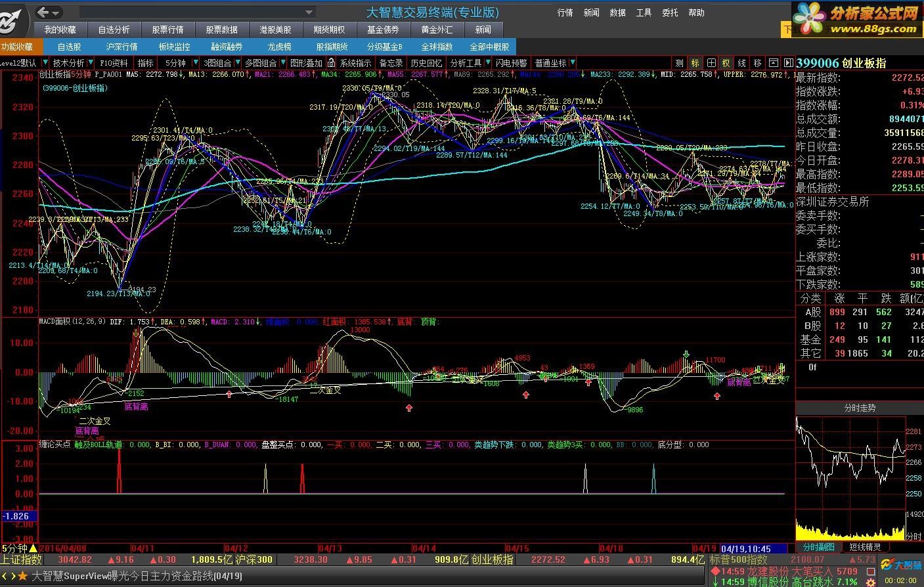This screenshot has height=587, width=924.
Task: Click the 系统指示 button
Action: point(356,63)
